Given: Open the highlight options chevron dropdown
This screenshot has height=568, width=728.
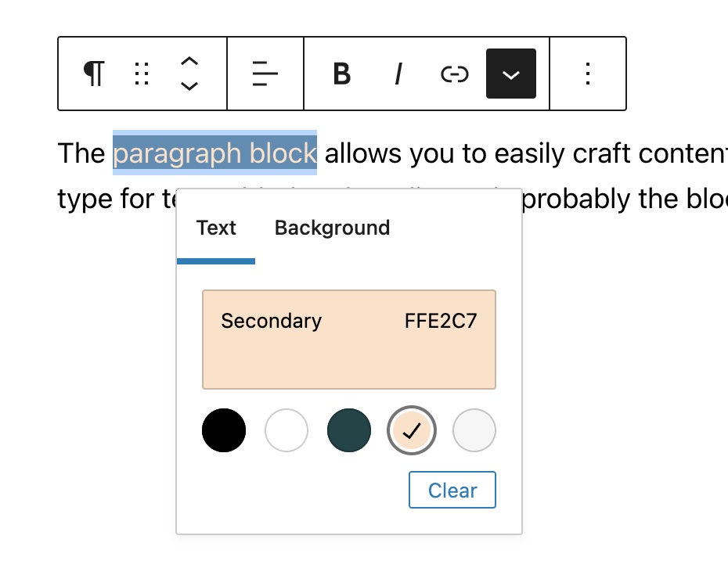Looking at the screenshot, I should 511,74.
